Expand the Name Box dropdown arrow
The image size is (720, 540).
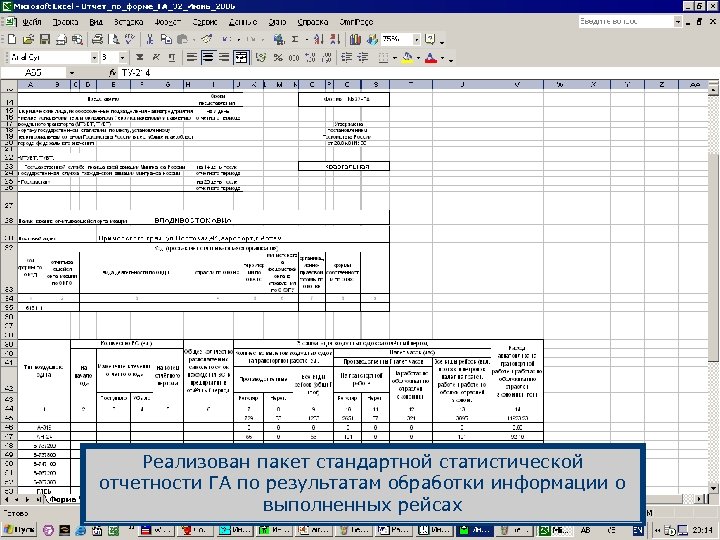[72, 73]
